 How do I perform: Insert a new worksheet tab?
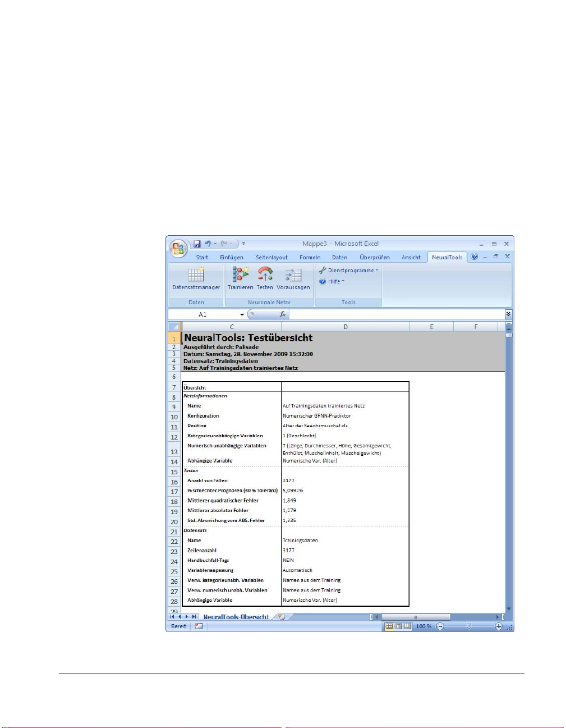coord(282,617)
